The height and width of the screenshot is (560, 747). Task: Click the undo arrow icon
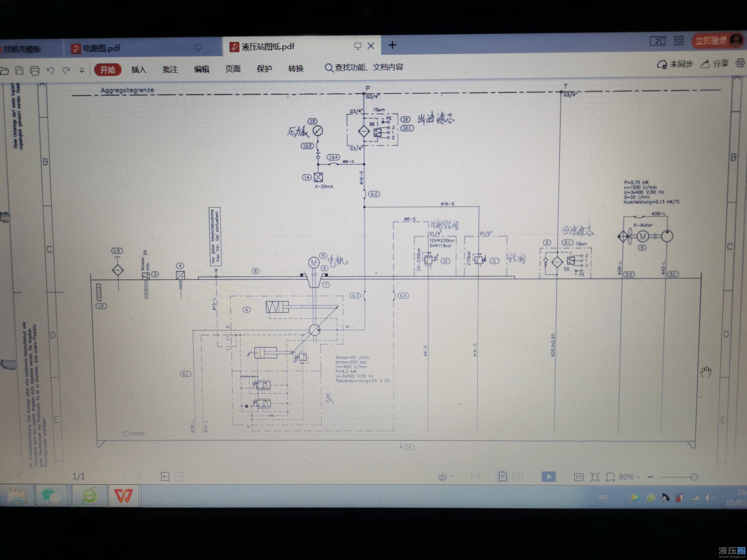pyautogui.click(x=51, y=70)
